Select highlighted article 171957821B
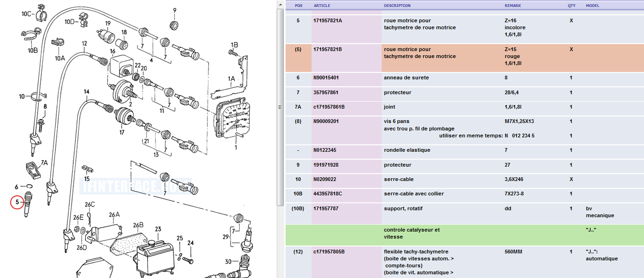 (x=328, y=49)
